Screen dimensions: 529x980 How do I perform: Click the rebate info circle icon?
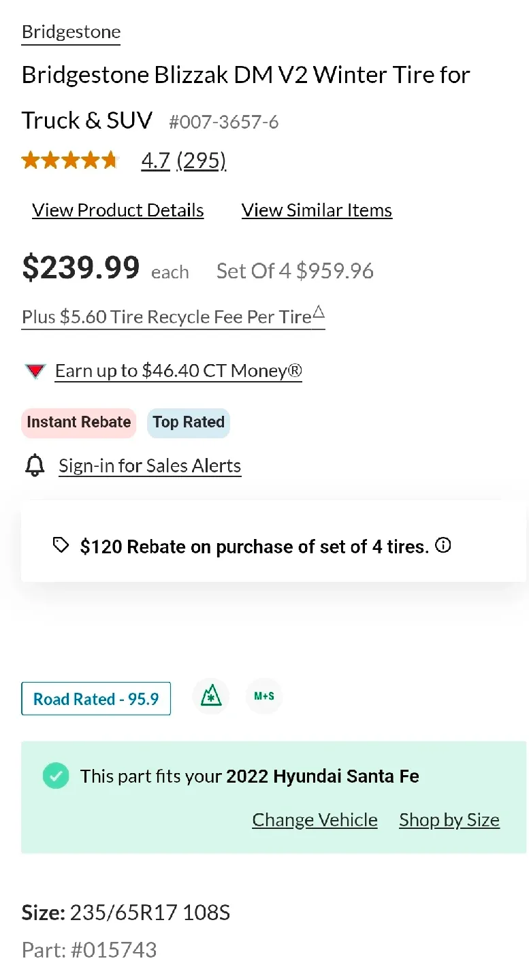(x=443, y=546)
